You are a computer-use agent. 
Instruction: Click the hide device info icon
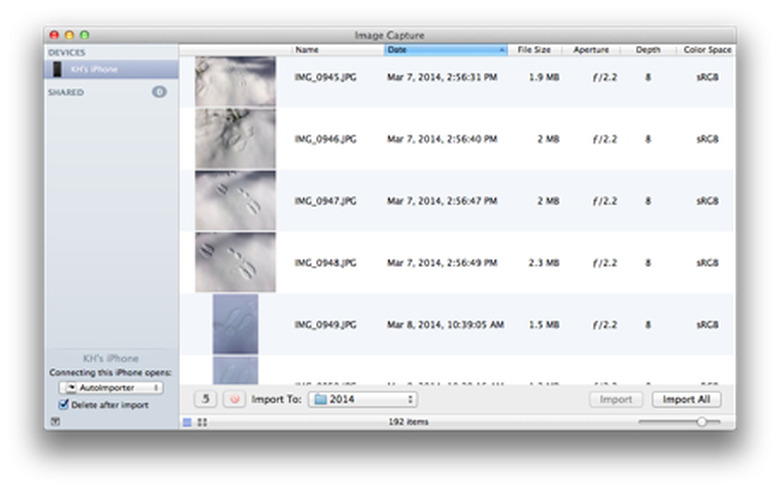54,422
